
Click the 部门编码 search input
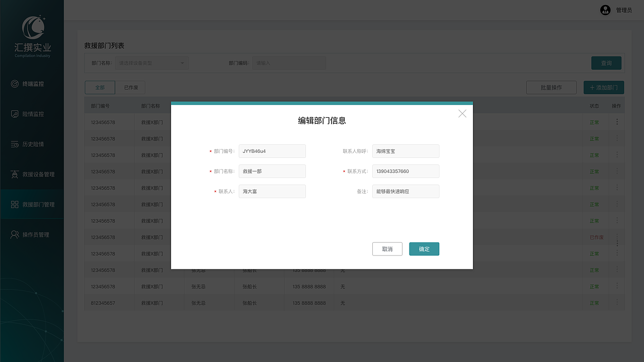[289, 63]
